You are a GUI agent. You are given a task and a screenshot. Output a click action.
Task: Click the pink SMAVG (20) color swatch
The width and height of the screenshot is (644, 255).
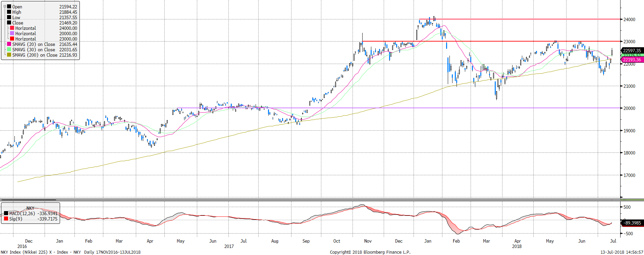coord(9,44)
